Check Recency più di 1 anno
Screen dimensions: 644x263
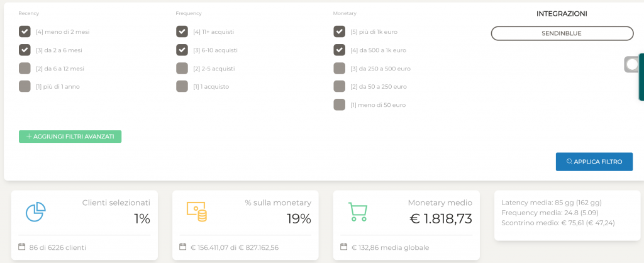25,86
